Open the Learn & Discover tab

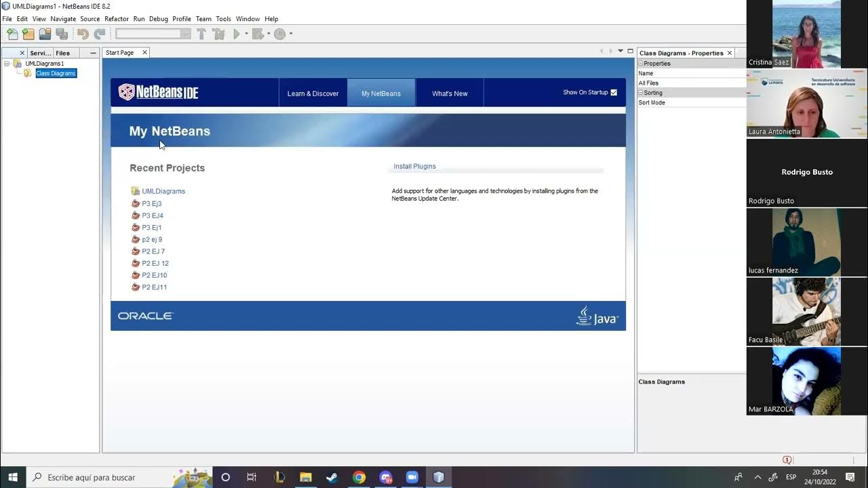tap(313, 94)
